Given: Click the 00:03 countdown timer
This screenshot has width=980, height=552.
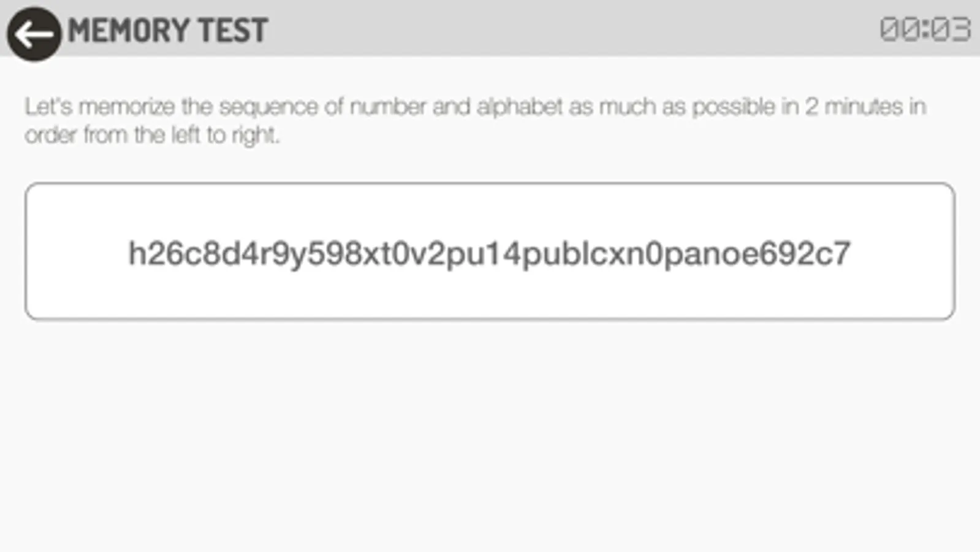Looking at the screenshot, I should tap(925, 29).
